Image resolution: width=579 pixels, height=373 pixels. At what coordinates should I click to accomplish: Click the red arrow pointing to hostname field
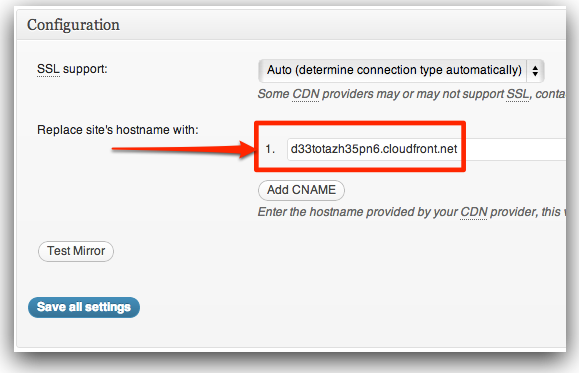183,149
